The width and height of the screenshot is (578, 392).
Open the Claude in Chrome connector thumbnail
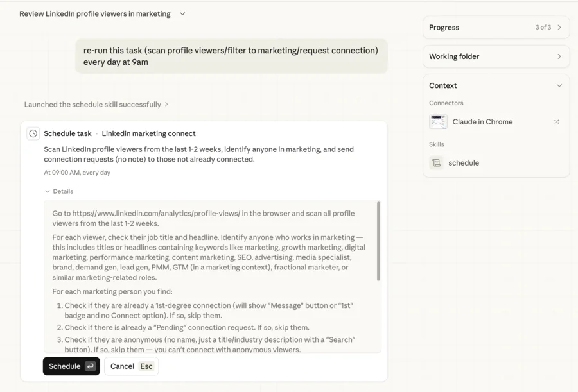pos(439,121)
